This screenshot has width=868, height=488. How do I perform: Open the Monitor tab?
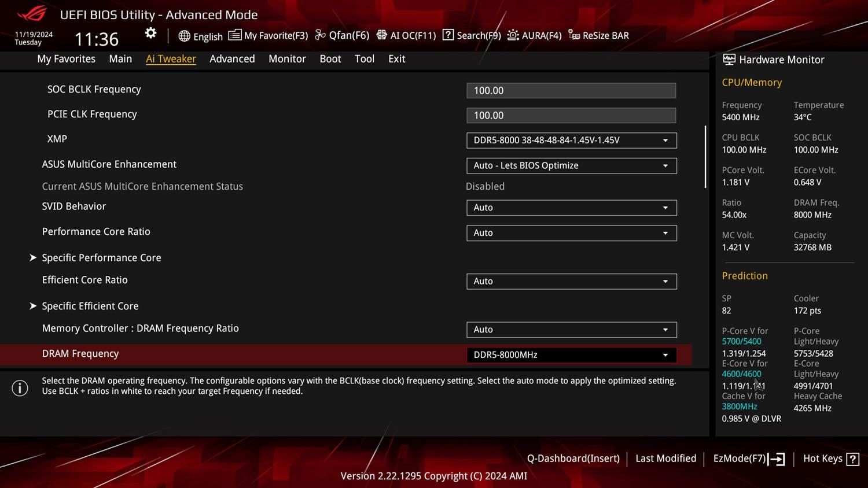coord(287,59)
